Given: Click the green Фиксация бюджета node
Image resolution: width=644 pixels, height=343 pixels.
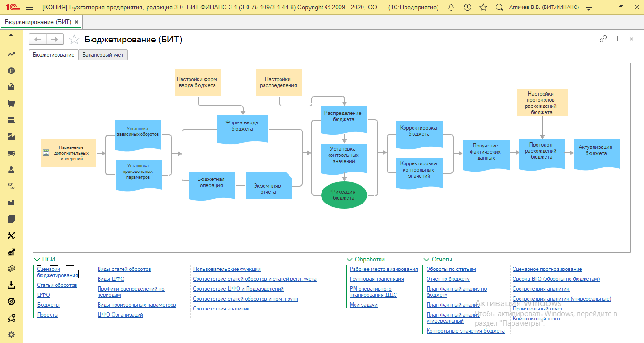Looking at the screenshot, I should click(x=343, y=195).
